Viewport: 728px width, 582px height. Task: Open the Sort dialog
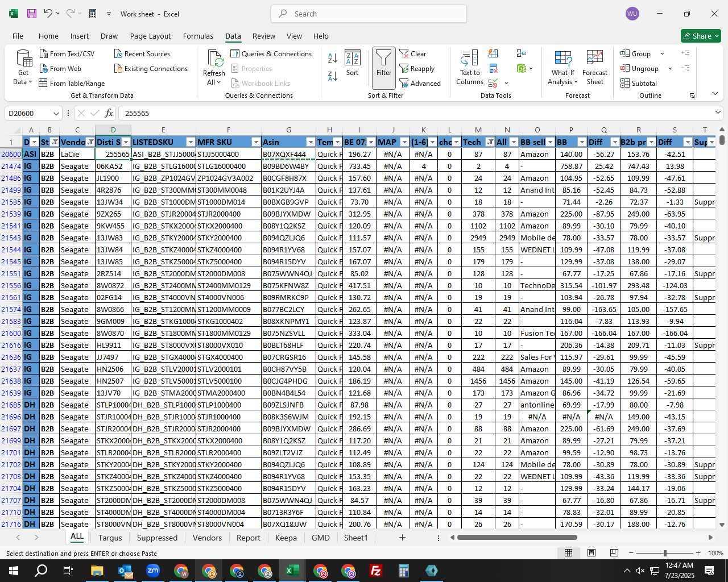pos(353,63)
